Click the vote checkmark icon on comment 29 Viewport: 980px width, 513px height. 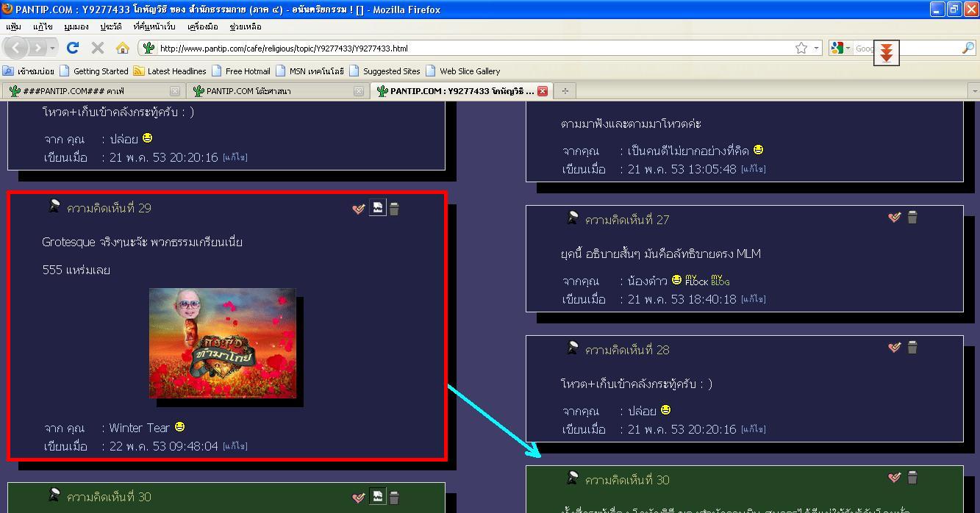(359, 209)
